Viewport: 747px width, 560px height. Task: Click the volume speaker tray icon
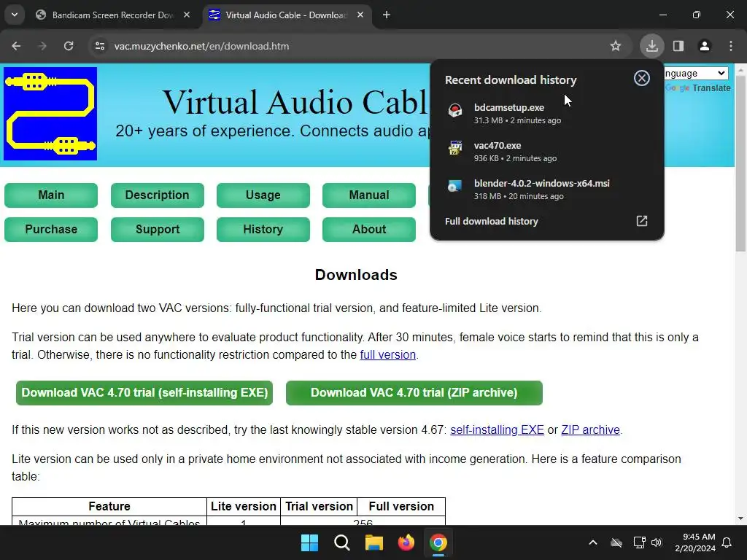pyautogui.click(x=657, y=542)
